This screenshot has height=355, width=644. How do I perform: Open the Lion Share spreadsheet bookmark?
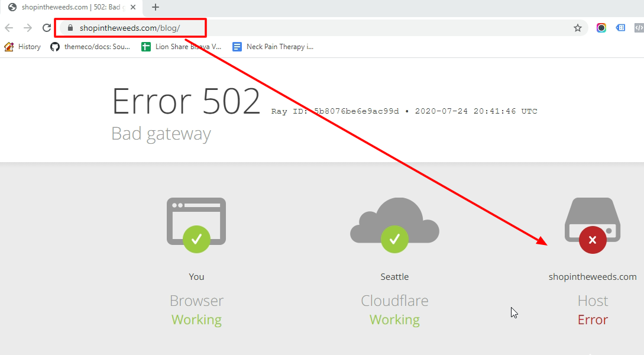click(x=181, y=47)
